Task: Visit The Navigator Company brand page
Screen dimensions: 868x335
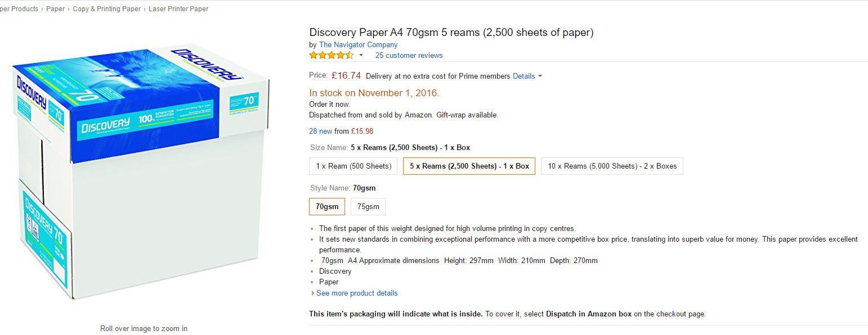Action: (358, 44)
